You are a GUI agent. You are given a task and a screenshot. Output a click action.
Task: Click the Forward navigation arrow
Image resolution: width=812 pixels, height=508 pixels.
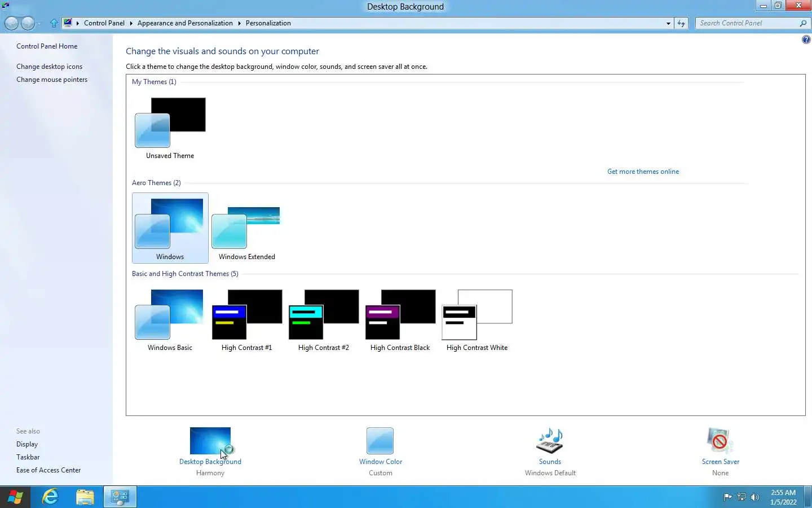point(28,23)
